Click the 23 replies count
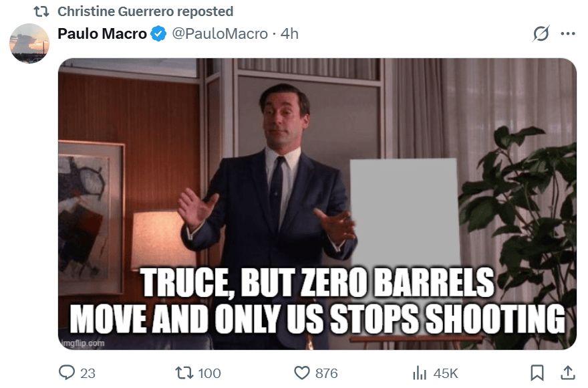The width and height of the screenshot is (588, 388). point(88,373)
